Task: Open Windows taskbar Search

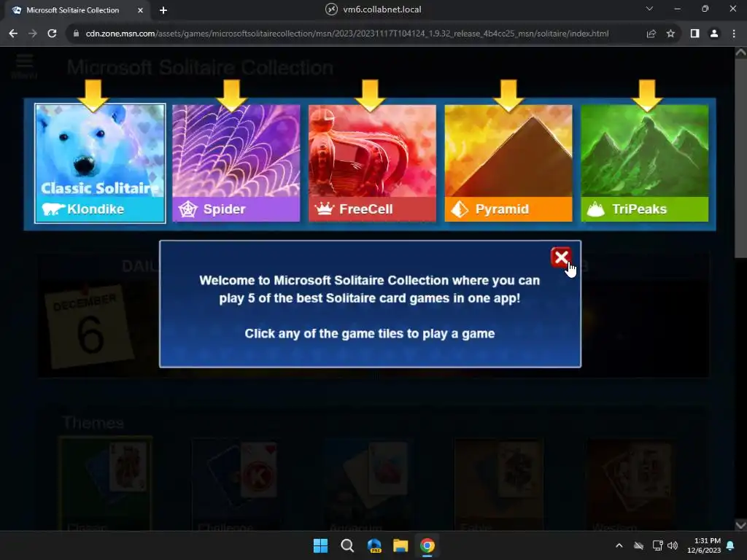Action: click(347, 545)
